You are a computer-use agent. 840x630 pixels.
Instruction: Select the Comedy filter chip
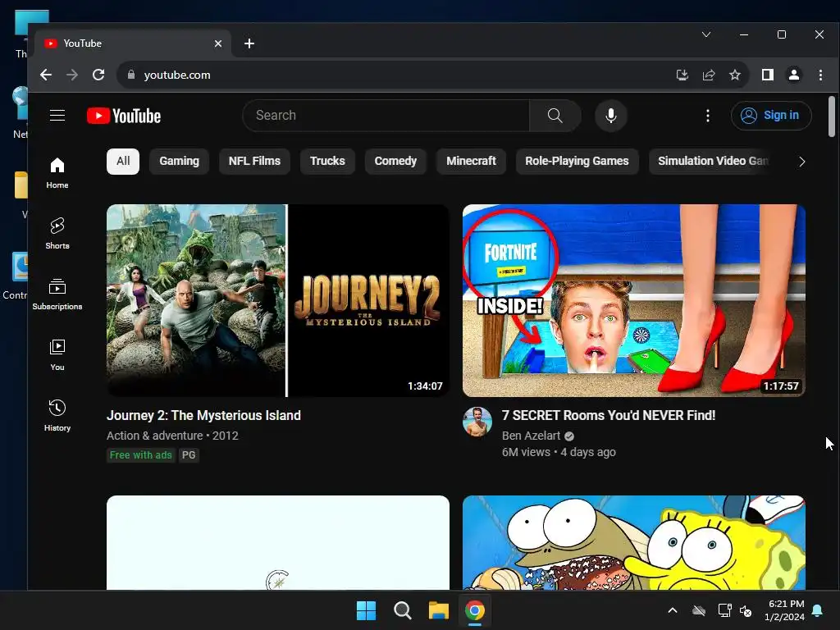395,162
